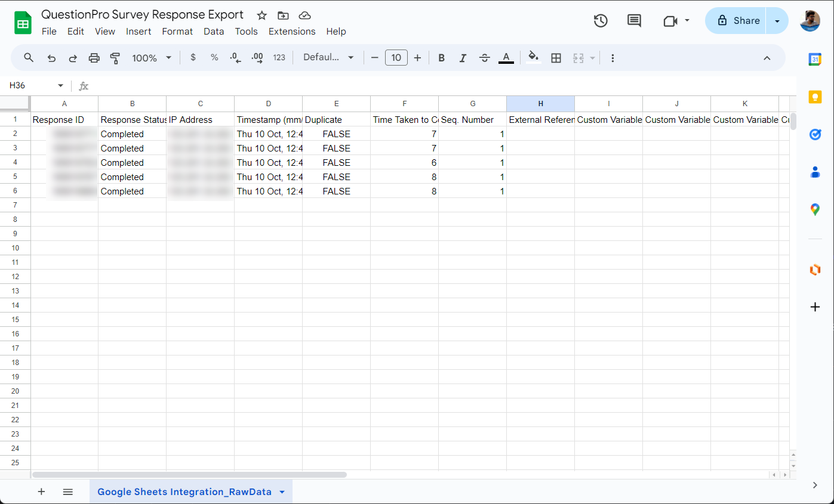This screenshot has height=504, width=834.
Task: Open the fill color picker
Action: (534, 58)
